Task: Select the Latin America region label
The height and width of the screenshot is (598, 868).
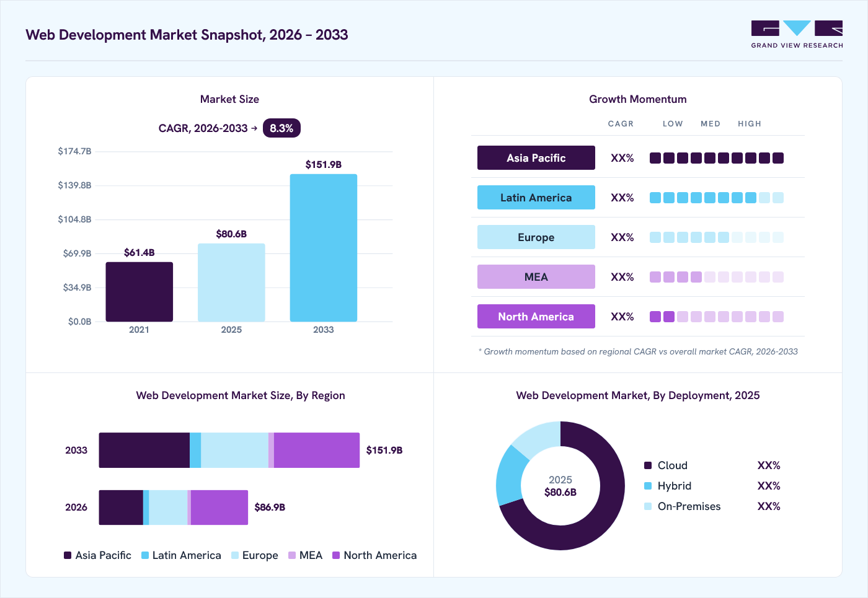Action: (536, 198)
